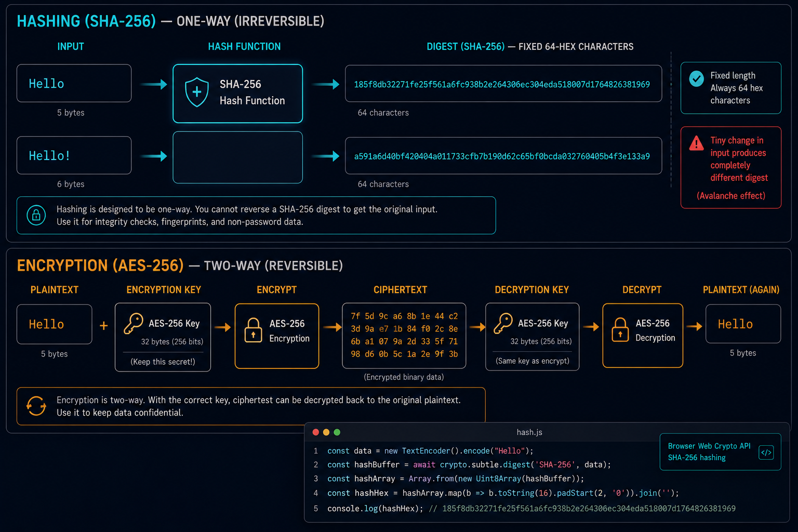Image resolution: width=798 pixels, height=532 pixels.
Task: Click the hashing one-way explanation note
Action: click(x=256, y=216)
